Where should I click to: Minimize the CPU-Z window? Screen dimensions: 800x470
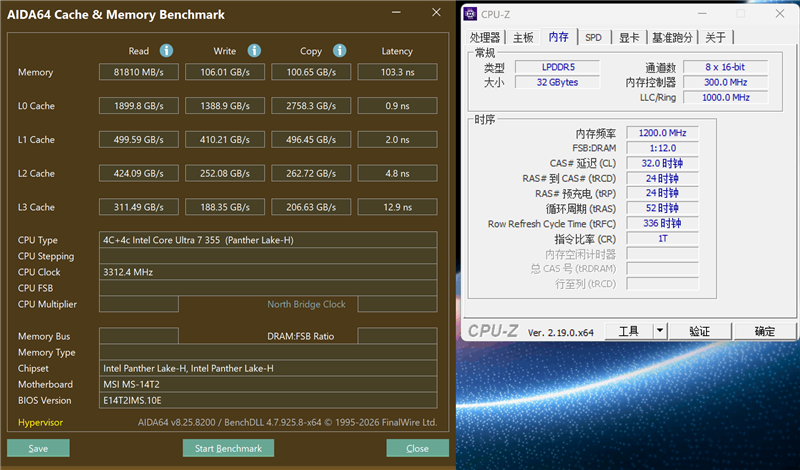tap(702, 14)
